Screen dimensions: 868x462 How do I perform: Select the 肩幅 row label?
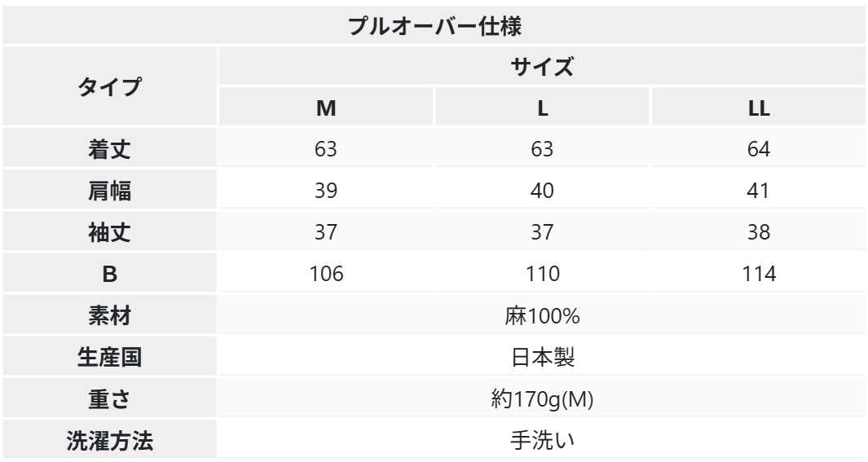coord(110,192)
